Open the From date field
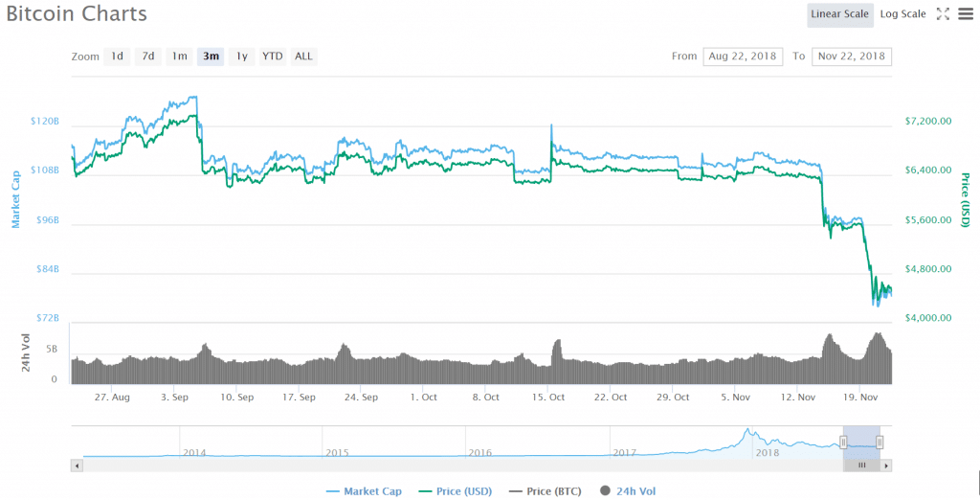 pyautogui.click(x=743, y=56)
